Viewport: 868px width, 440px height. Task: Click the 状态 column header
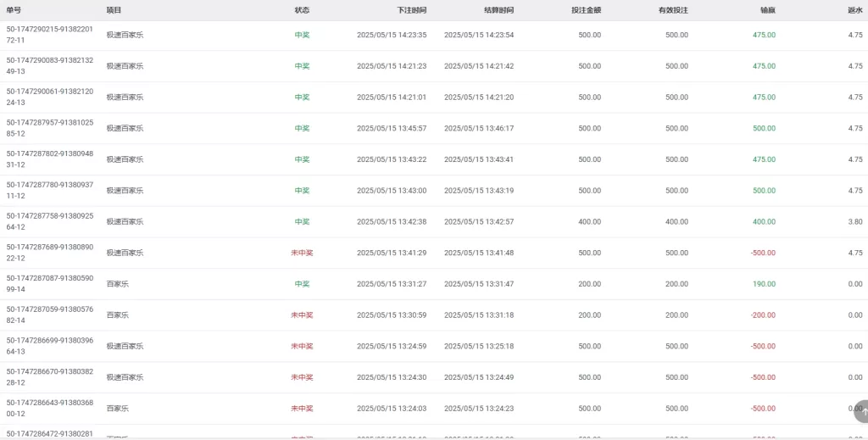[303, 10]
